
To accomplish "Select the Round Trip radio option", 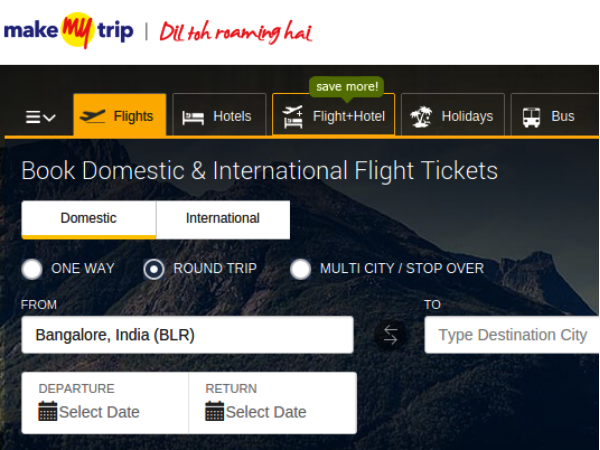I will point(154,268).
